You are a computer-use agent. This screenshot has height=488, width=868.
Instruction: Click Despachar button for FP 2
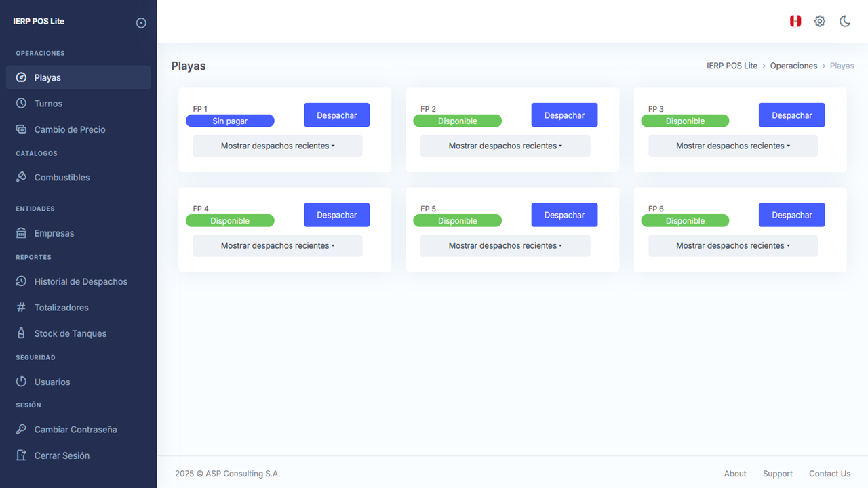(x=564, y=115)
